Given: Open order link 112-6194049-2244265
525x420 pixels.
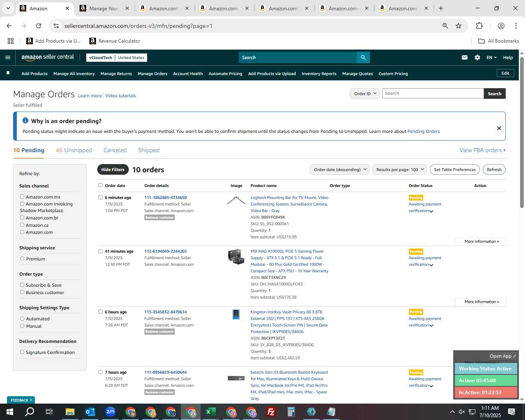Looking at the screenshot, I should [x=165, y=251].
